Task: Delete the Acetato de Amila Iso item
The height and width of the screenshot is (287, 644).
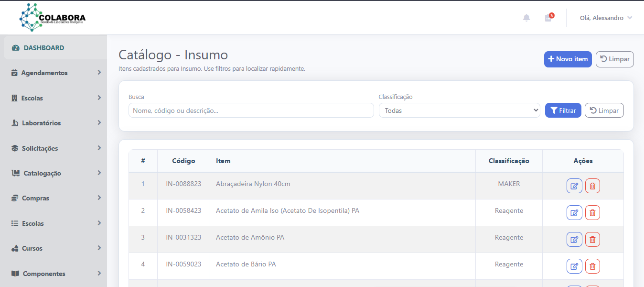Action: click(592, 212)
